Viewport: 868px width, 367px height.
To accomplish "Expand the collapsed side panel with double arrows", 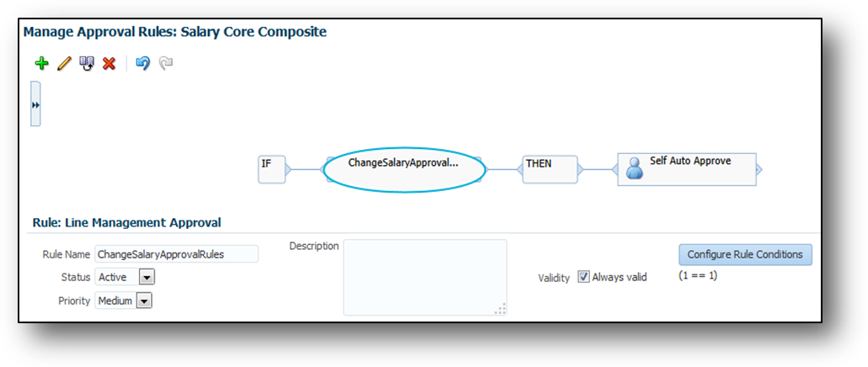I will point(35,104).
